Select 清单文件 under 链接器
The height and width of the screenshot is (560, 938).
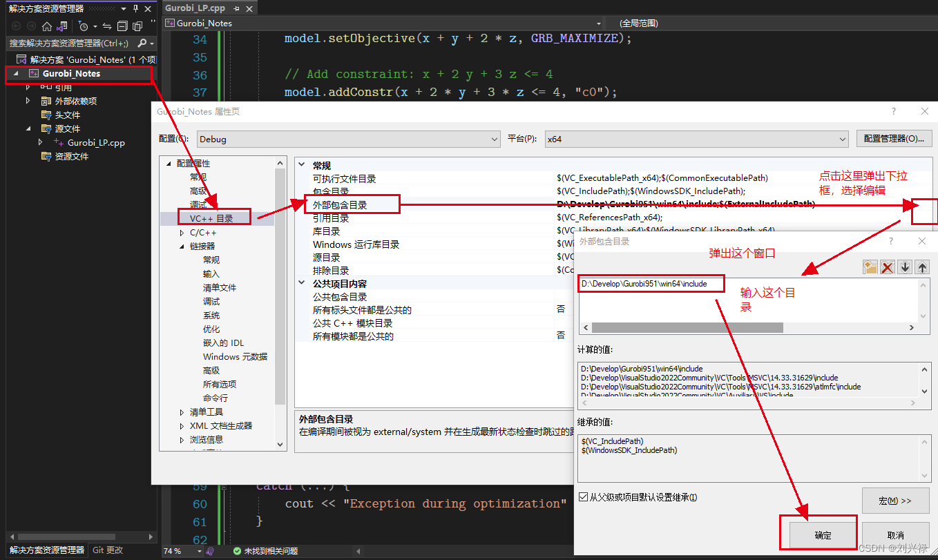pos(220,288)
